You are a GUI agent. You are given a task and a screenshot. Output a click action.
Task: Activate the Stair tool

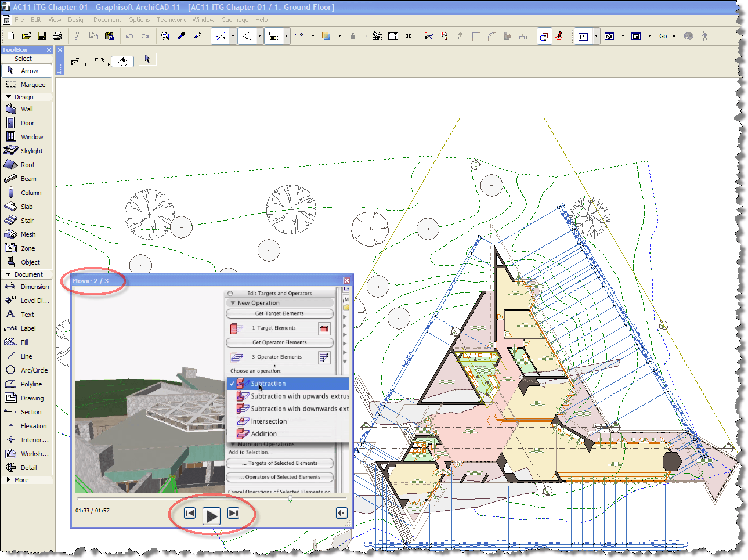pyautogui.click(x=27, y=221)
